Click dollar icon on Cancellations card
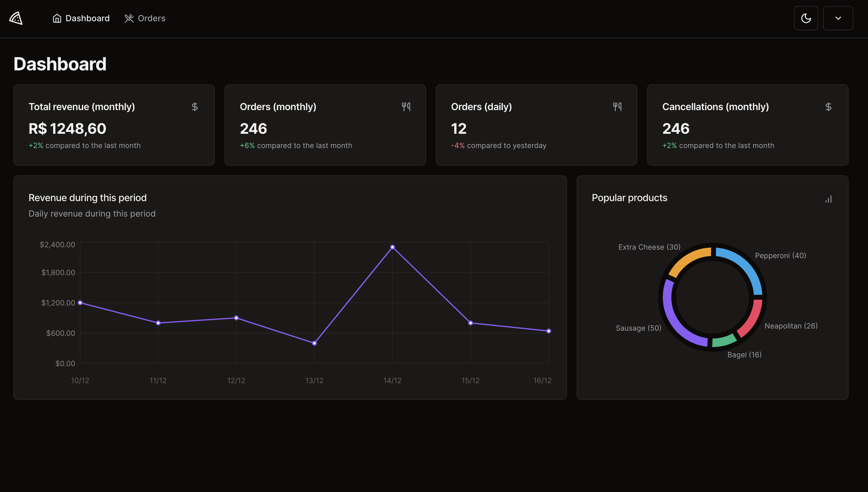Image resolution: width=868 pixels, height=492 pixels. (x=829, y=107)
